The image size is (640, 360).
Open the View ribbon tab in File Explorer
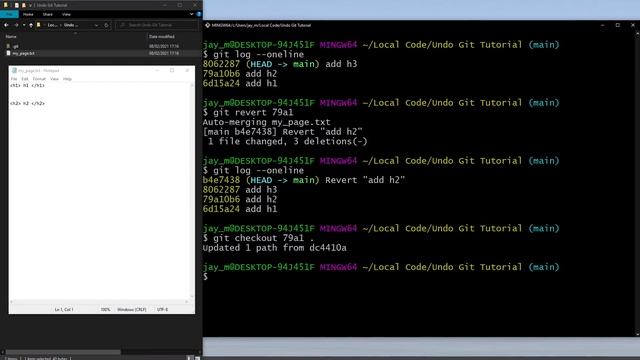point(66,14)
